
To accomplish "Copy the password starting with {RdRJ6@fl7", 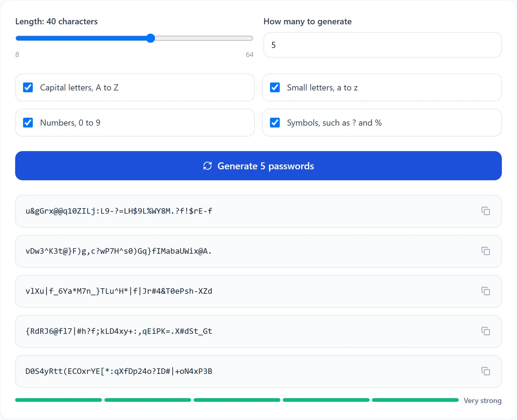I will (x=486, y=331).
